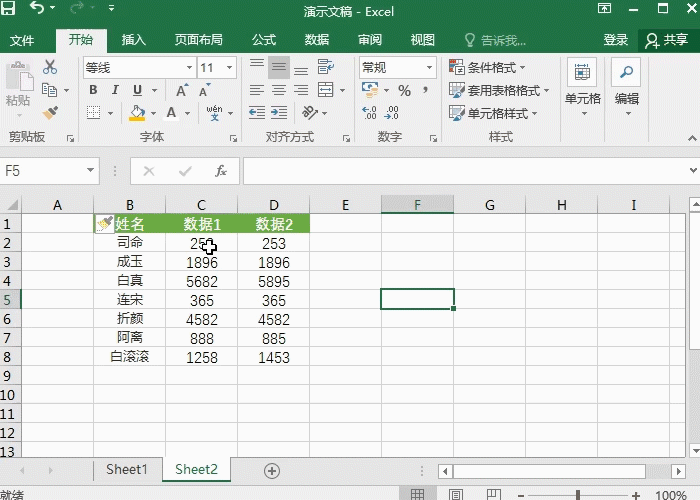Click the zoom slider handle

tap(578, 495)
